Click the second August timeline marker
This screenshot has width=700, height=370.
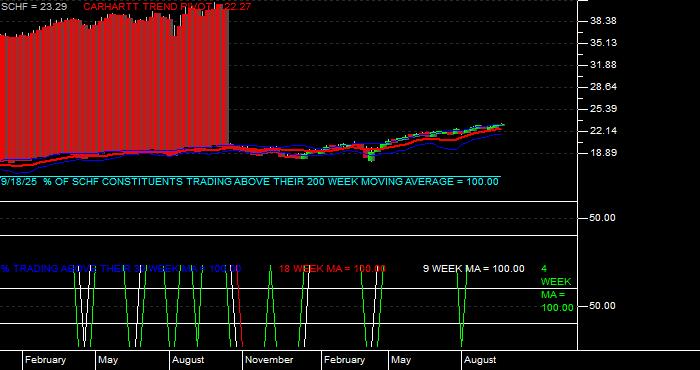click(x=480, y=360)
